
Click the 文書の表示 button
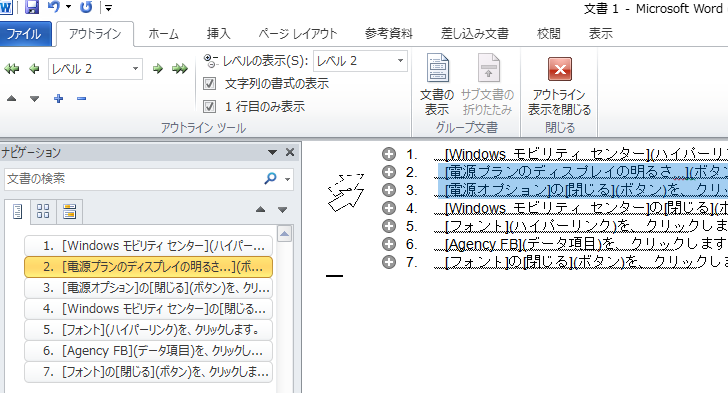tap(437, 84)
